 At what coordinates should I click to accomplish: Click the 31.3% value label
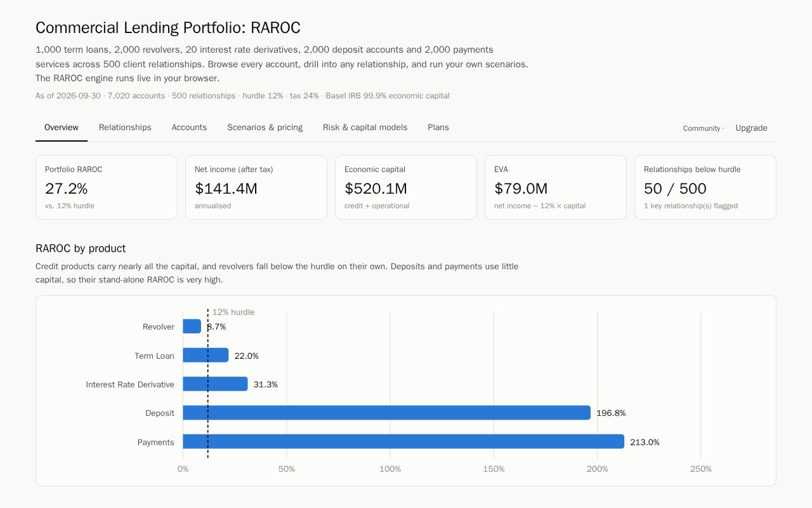(266, 384)
